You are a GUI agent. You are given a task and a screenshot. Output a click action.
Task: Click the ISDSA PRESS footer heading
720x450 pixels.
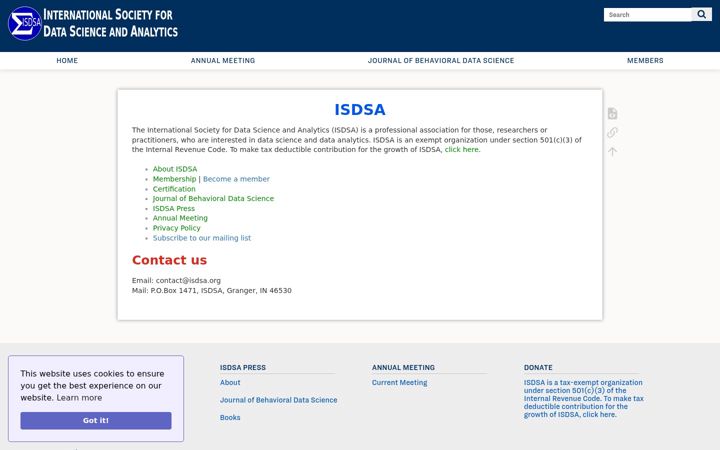[x=243, y=367]
